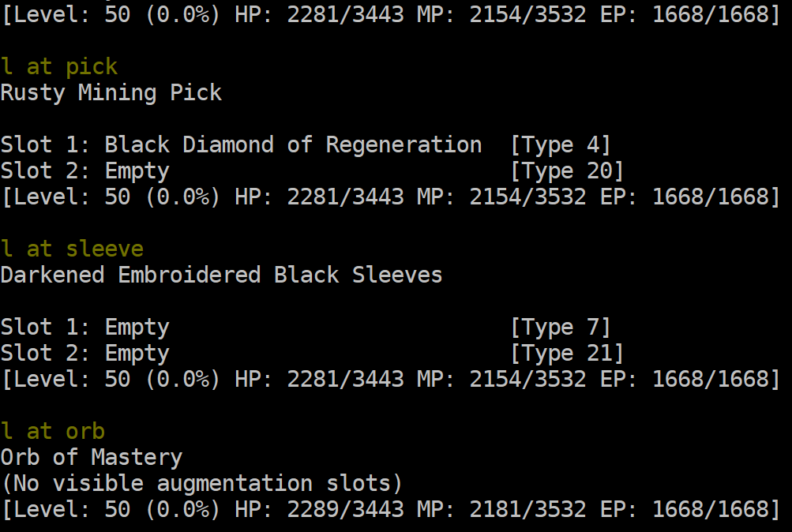Click 'Black Diamond of Regeneration' slot text
This screenshot has height=532, width=792.
tap(293, 145)
